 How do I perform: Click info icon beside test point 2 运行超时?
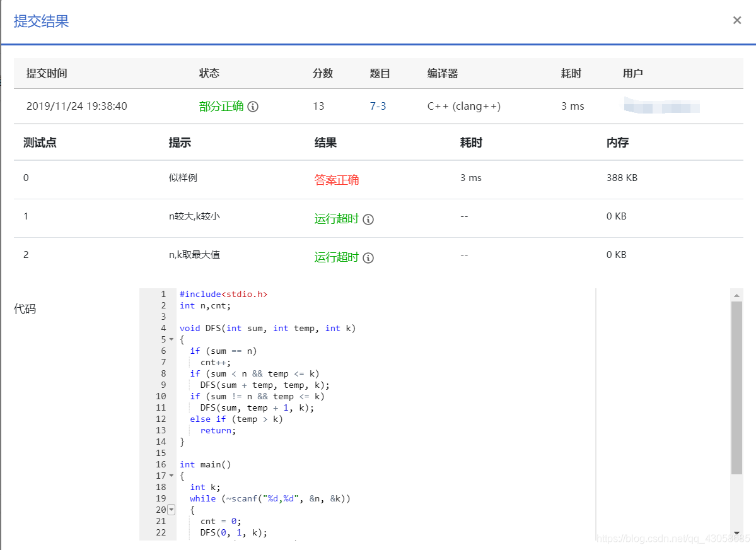[368, 258]
